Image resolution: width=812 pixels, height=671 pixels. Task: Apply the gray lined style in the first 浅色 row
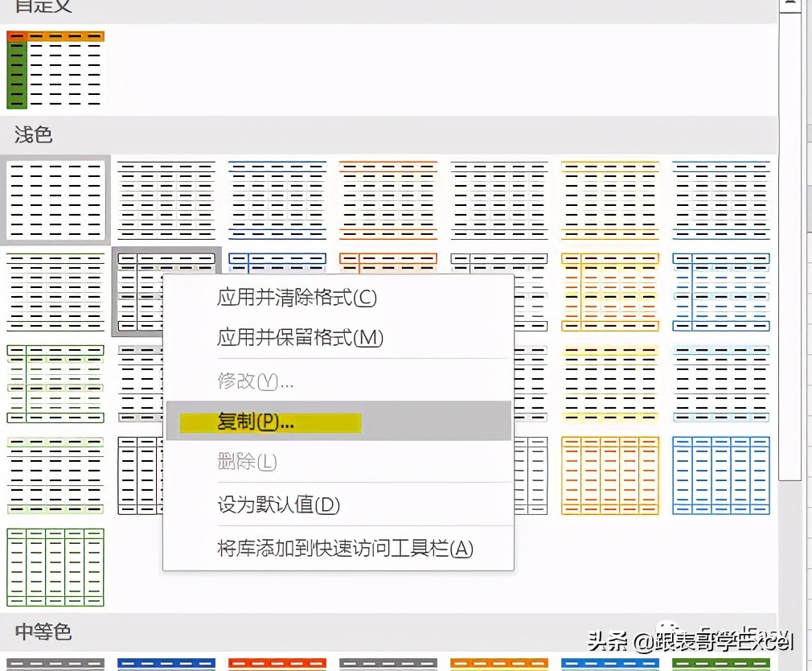pos(499,200)
